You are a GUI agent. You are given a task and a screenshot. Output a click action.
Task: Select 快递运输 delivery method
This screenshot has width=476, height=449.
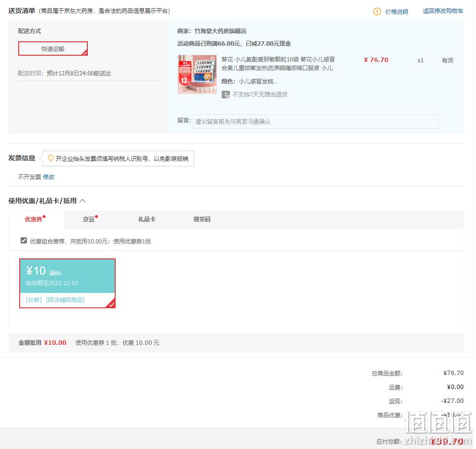pos(53,49)
